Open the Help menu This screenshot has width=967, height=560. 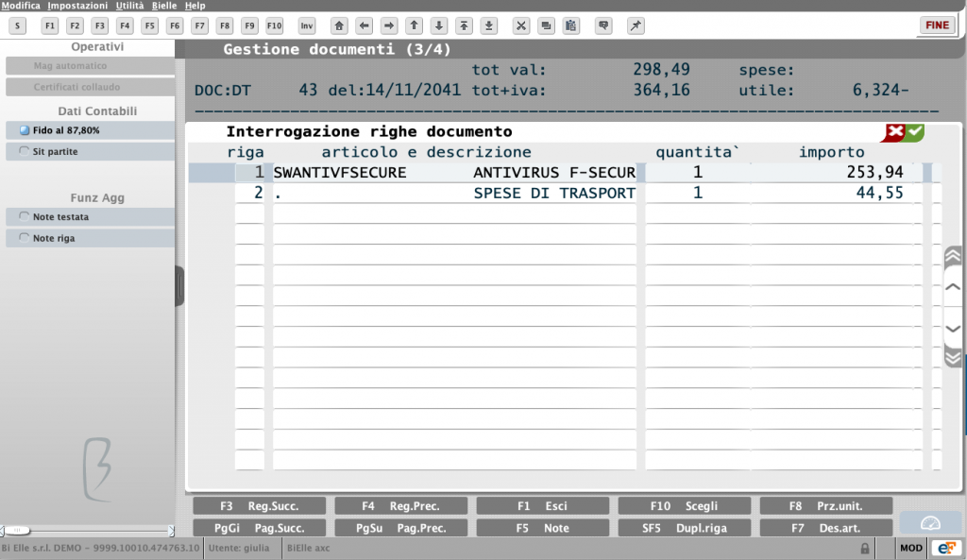195,6
